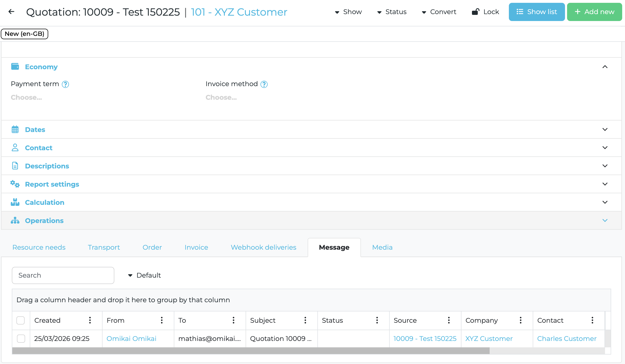Click the Payment term help icon

[65, 84]
